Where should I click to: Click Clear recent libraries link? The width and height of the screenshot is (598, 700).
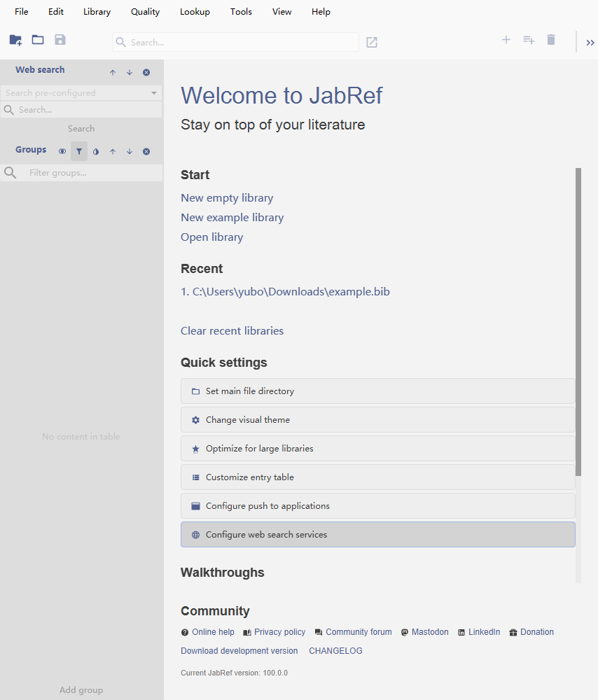tap(232, 331)
